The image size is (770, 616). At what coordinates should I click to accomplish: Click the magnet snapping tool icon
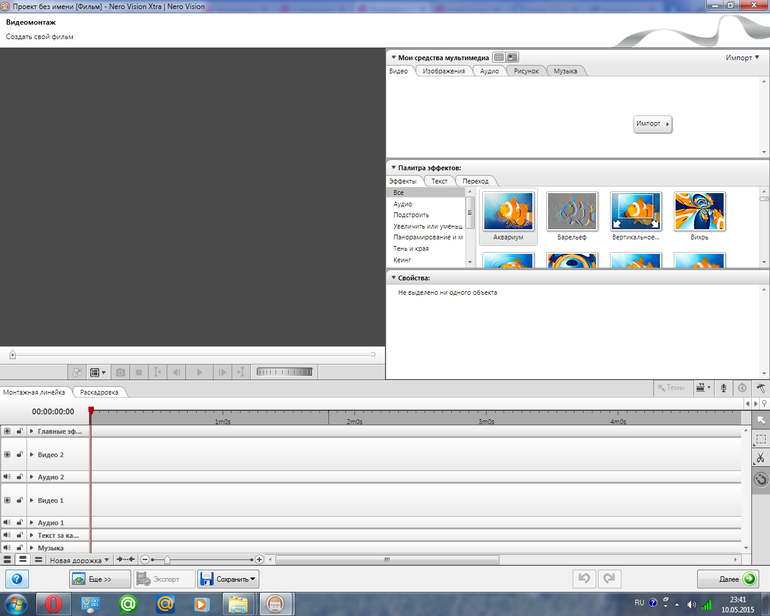coord(760,478)
